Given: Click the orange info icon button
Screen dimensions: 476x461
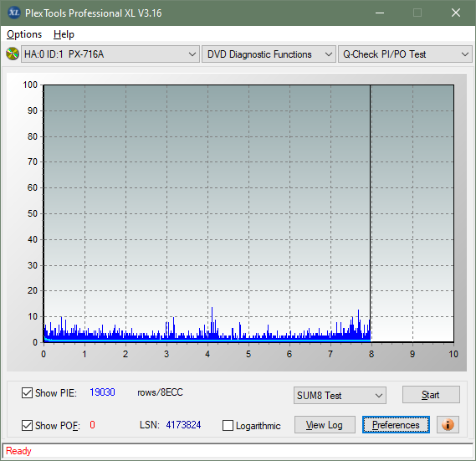Looking at the screenshot, I should point(448,424).
